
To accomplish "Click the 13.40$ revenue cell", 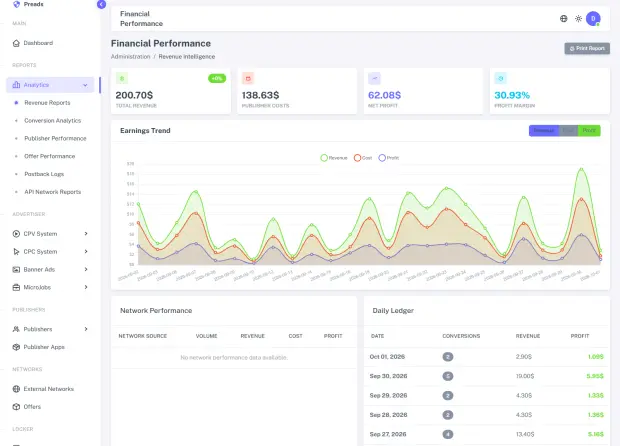I will 525,434.
